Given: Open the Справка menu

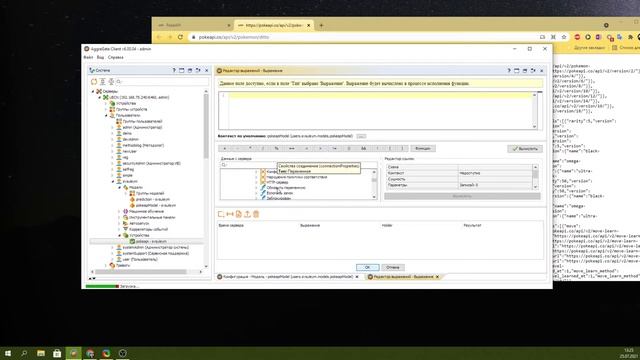Looking at the screenshot, I should (x=116, y=58).
